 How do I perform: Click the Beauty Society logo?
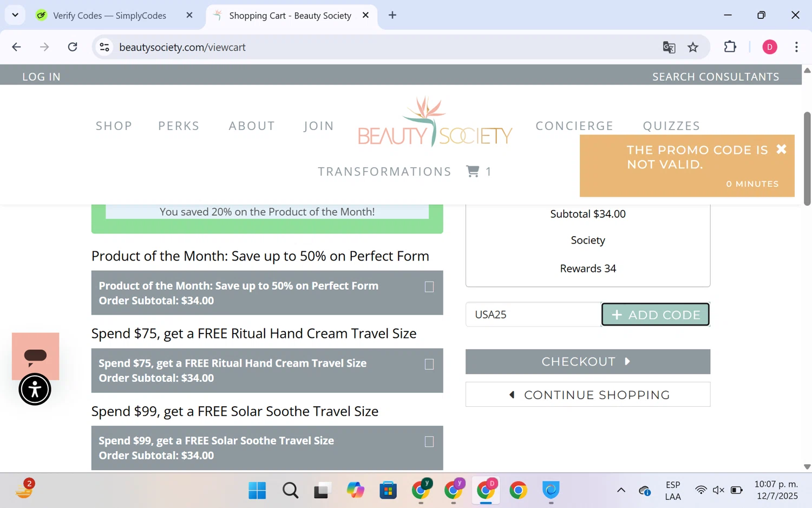(x=435, y=122)
